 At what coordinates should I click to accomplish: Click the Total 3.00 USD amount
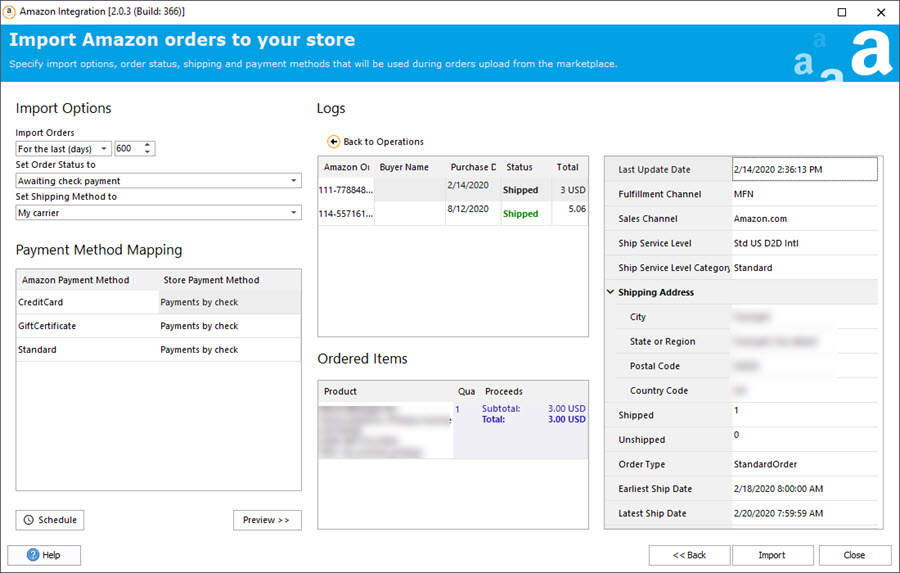tap(567, 419)
